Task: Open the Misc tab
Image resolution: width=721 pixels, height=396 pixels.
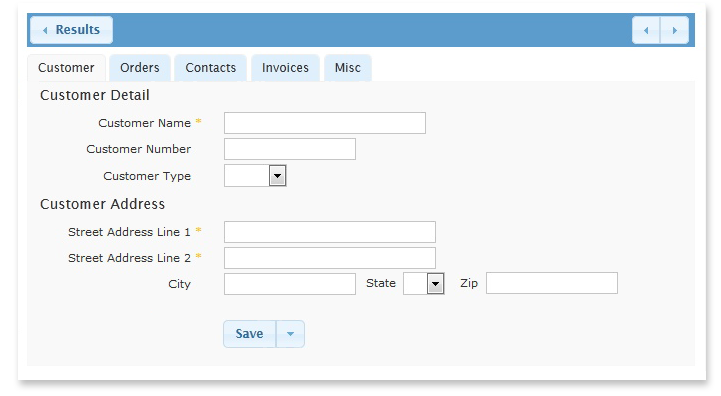Action: click(348, 68)
